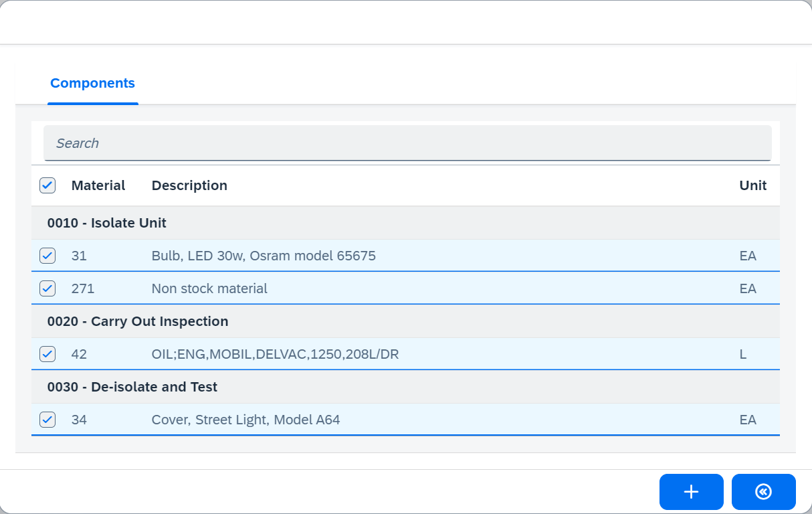Screen dimensions: 812x514
Task: Uncheck the checkbox for material 42
Action: point(47,354)
